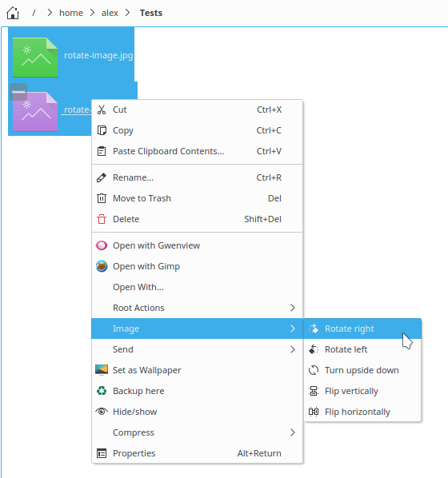This screenshot has width=448, height=478.
Task: Navigate to home in breadcrumb path
Action: [x=71, y=13]
